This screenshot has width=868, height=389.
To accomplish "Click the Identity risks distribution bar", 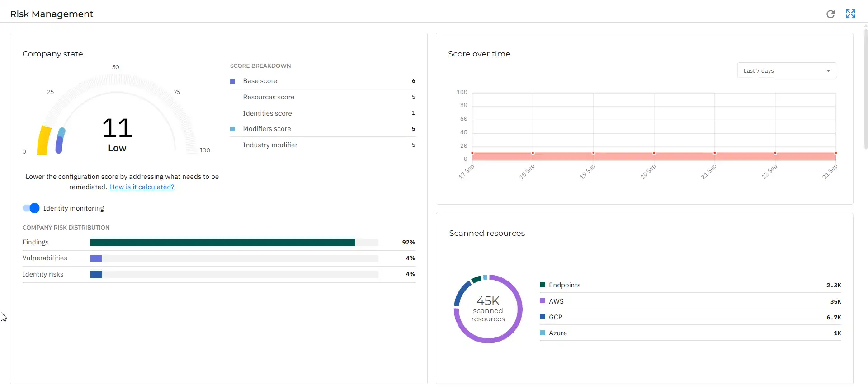I will (234, 274).
